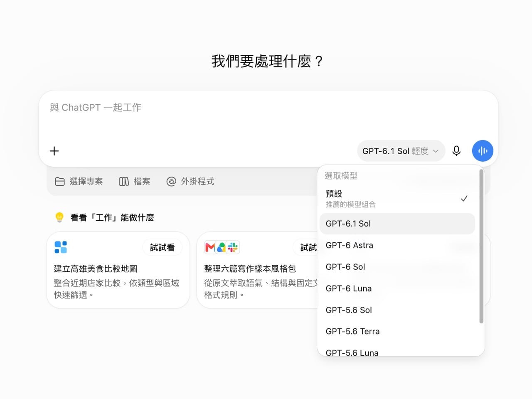Click 試試看 on 建立高雄美食比較地圖 card
This screenshot has width=532, height=399.
(162, 248)
